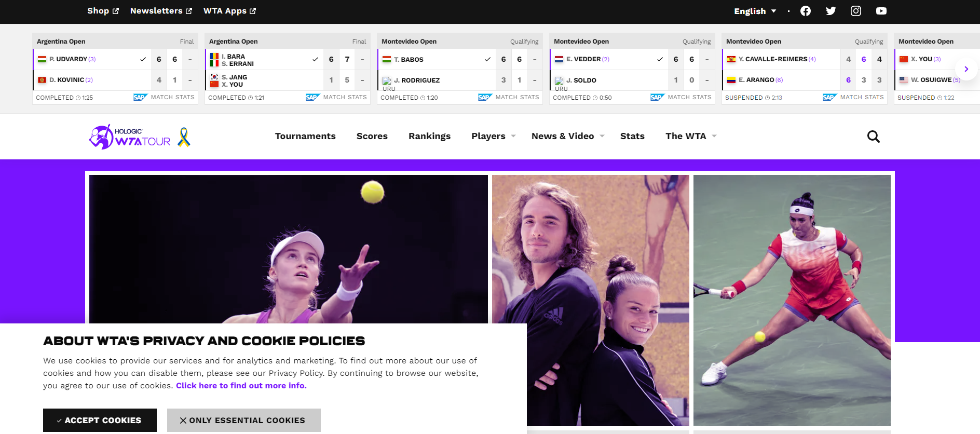Screen dimensions: 980x434
Task: Click the Korea flag beside S. Jang
Action: (x=214, y=77)
